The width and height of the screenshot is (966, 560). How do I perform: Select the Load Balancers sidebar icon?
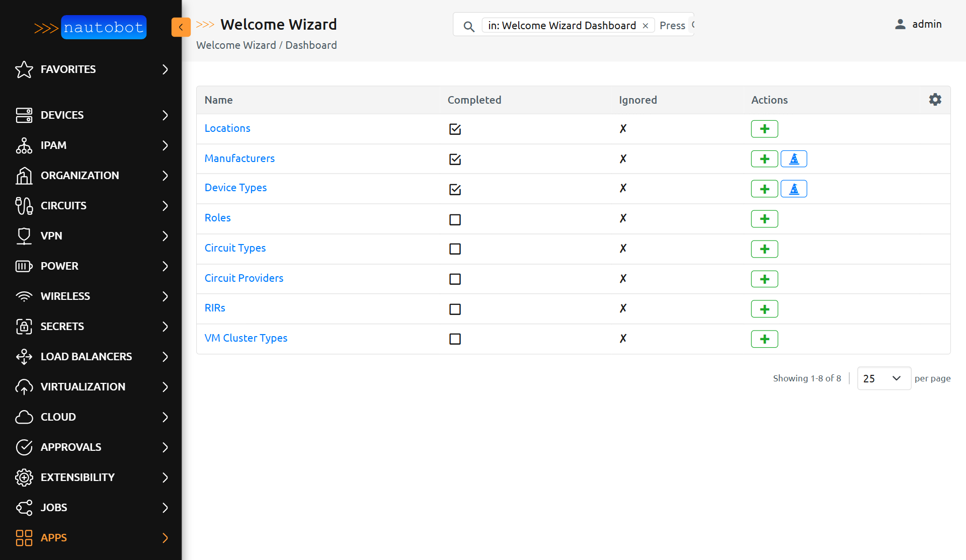click(x=24, y=356)
